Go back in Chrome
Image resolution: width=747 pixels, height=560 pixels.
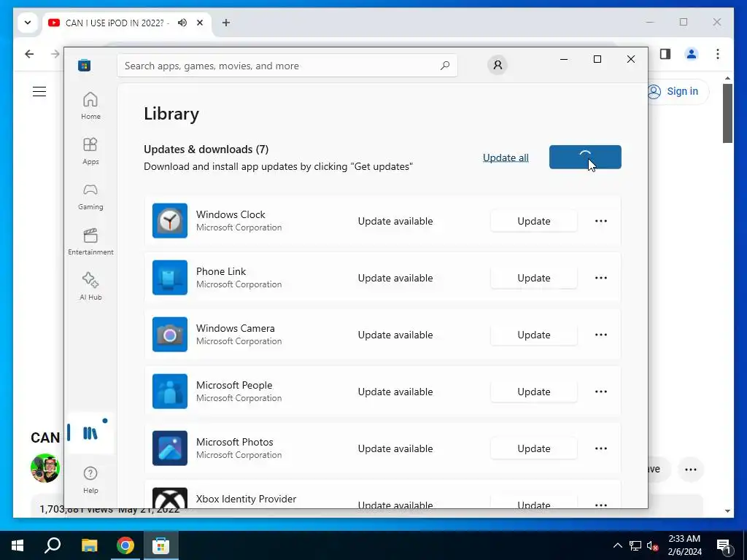(x=29, y=54)
